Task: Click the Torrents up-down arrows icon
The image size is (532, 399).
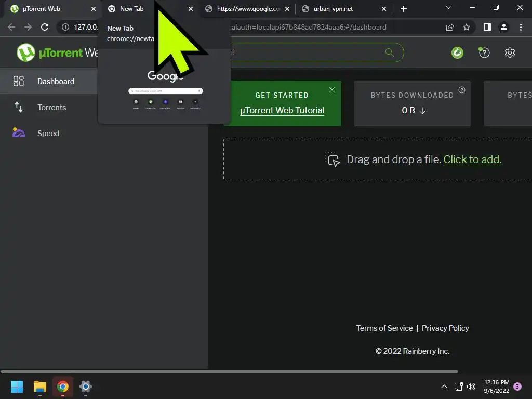Action: coord(18,107)
